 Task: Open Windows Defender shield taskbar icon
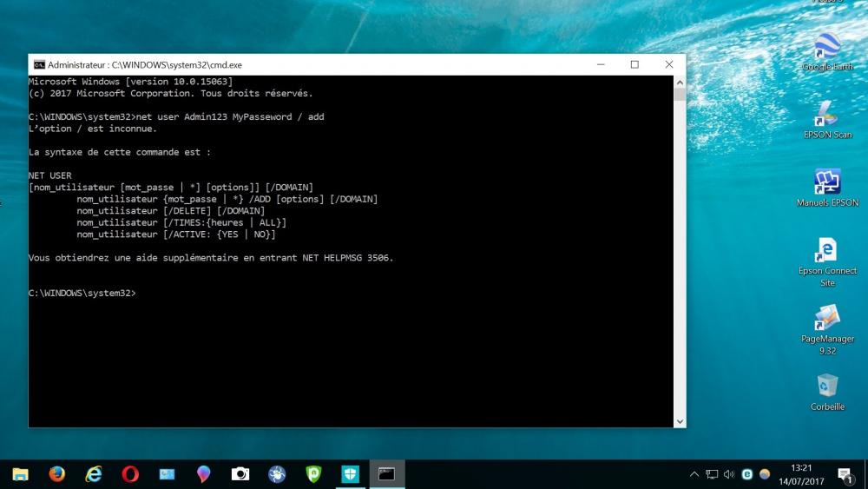click(350, 474)
